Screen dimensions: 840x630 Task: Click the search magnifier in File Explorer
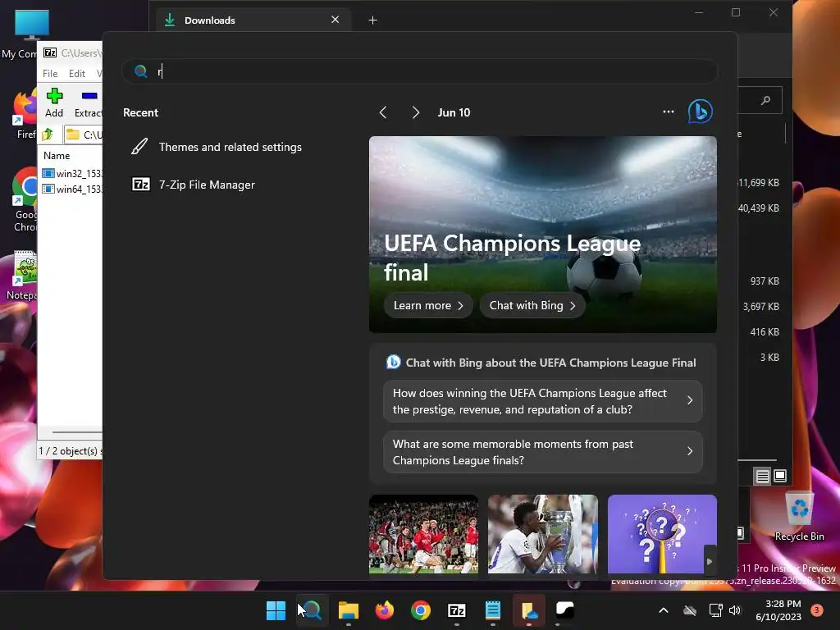point(765,100)
